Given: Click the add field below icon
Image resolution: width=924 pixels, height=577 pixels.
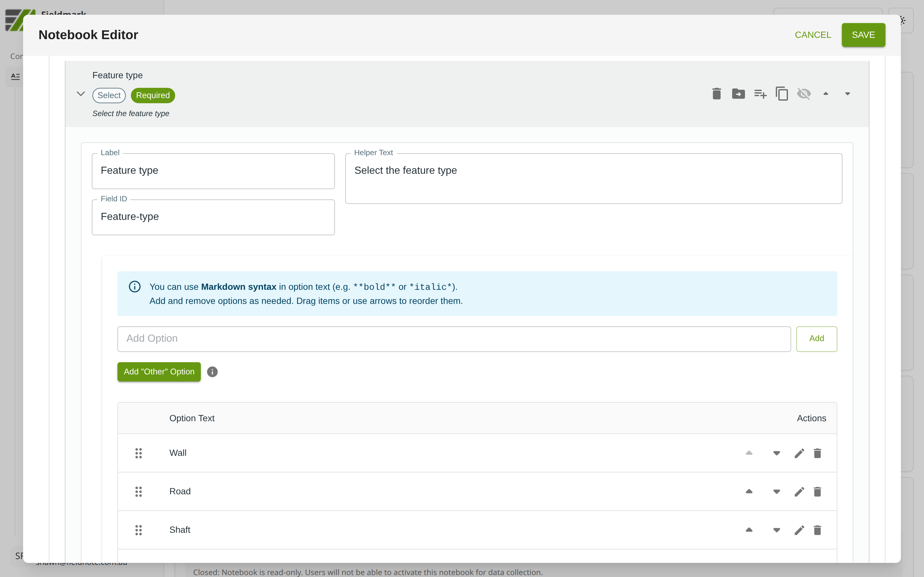Looking at the screenshot, I should click(x=760, y=94).
